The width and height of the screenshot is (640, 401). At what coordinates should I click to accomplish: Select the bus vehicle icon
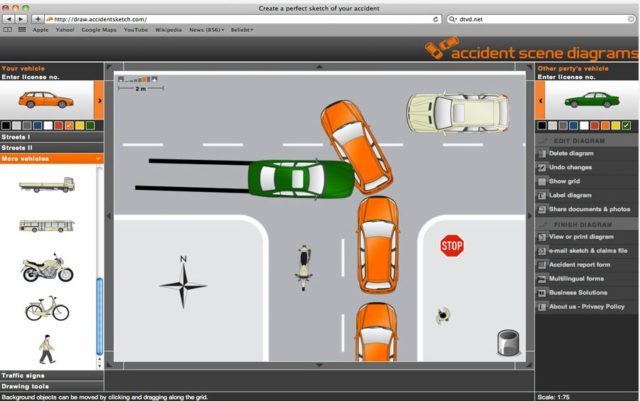(47, 225)
